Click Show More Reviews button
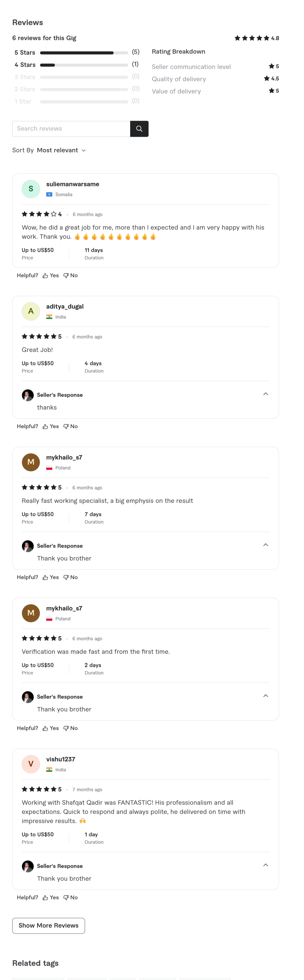Screen dimensions: 304x980 pyautogui.click(x=48, y=926)
